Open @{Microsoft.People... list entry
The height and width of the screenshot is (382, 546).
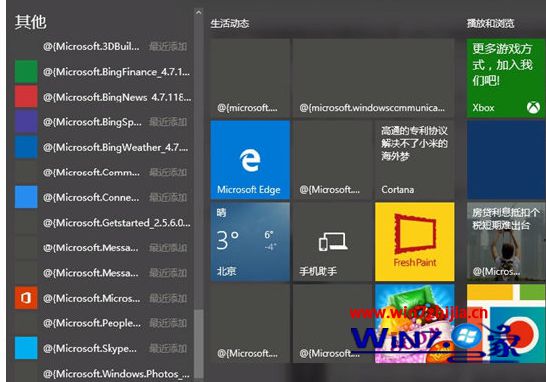[103, 323]
